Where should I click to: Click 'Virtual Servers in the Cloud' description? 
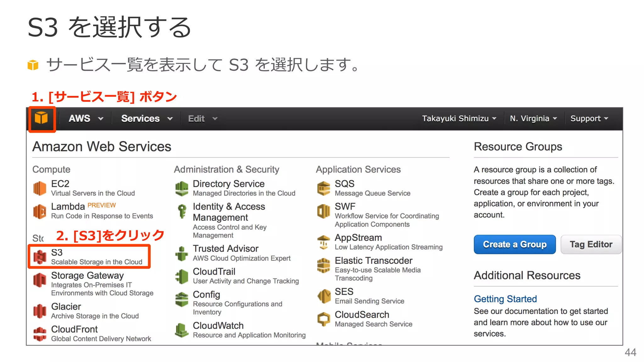[93, 193]
